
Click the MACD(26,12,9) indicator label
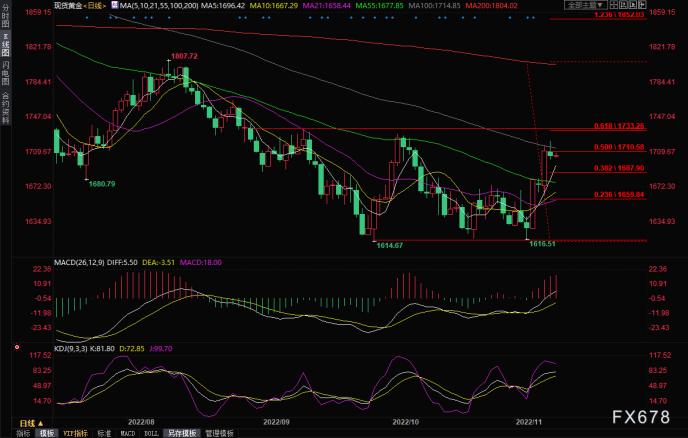79,262
